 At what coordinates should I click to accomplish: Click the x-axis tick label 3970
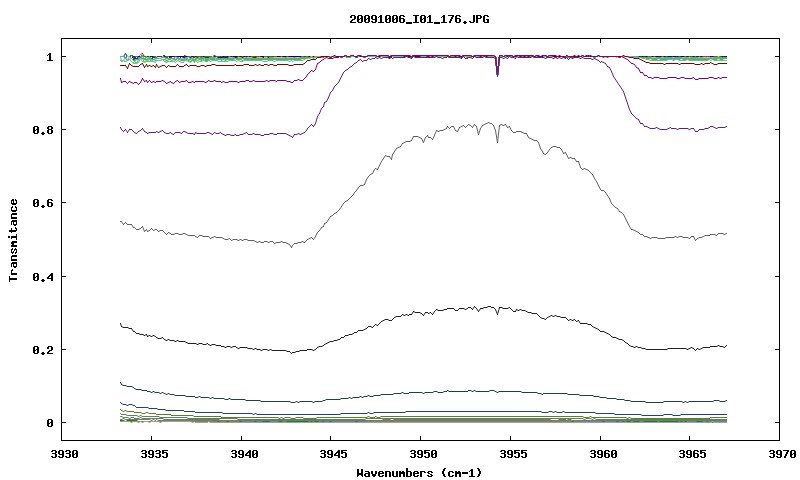[x=782, y=454]
